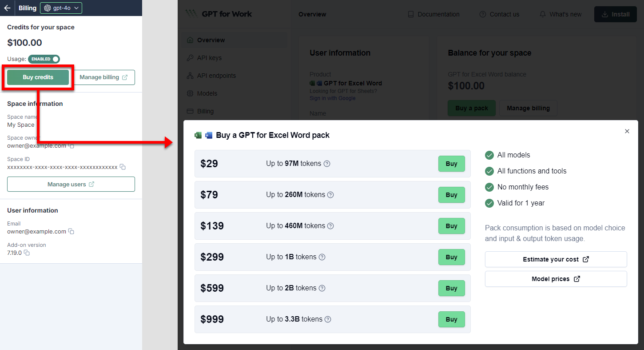Open the tooltip for the 97M tokens pack

(x=327, y=164)
